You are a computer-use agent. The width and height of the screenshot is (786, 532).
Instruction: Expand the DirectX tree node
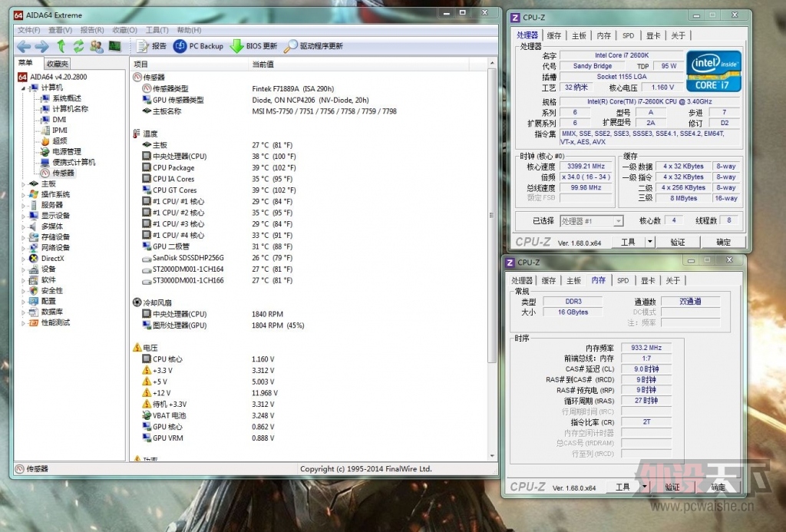pyautogui.click(x=23, y=259)
